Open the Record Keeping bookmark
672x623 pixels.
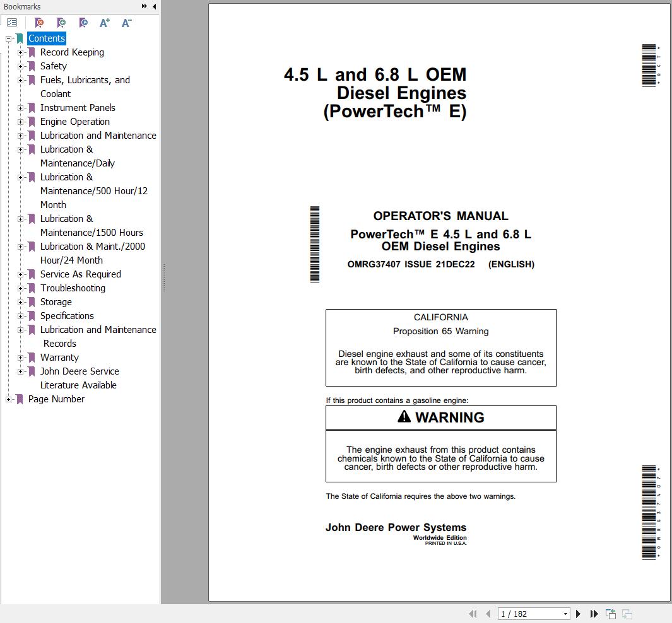[x=72, y=52]
